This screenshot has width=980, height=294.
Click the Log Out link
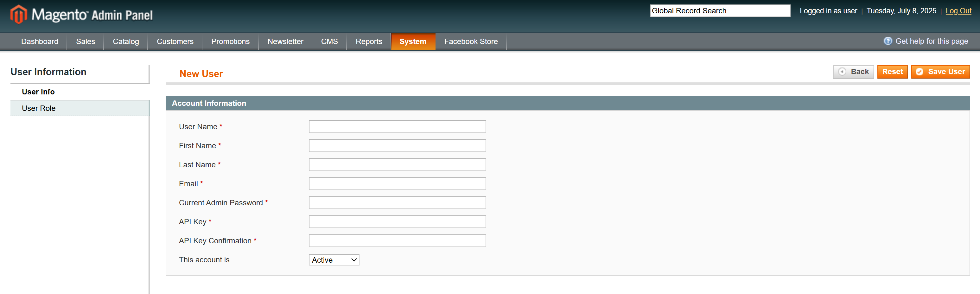[958, 11]
